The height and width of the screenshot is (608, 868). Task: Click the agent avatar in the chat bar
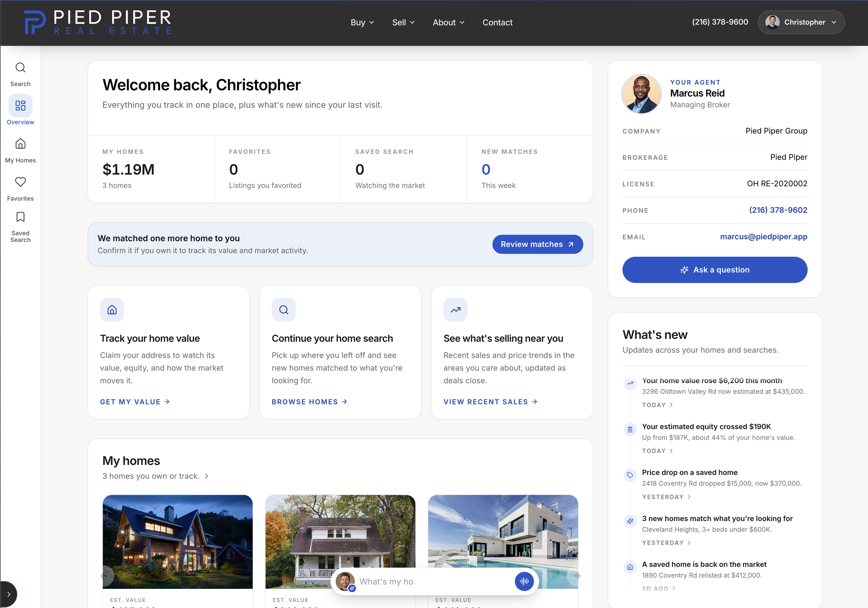[345, 581]
